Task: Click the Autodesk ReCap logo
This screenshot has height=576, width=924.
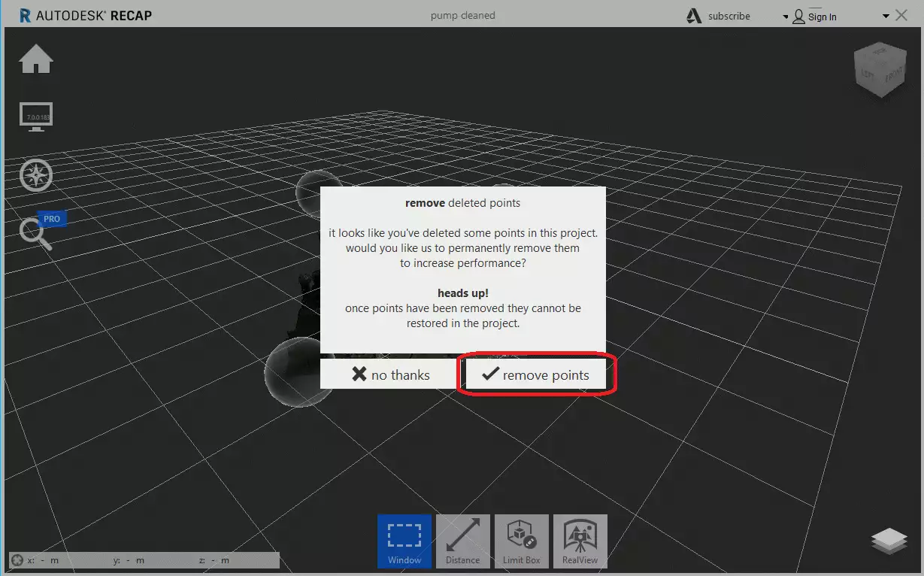Action: (86, 15)
